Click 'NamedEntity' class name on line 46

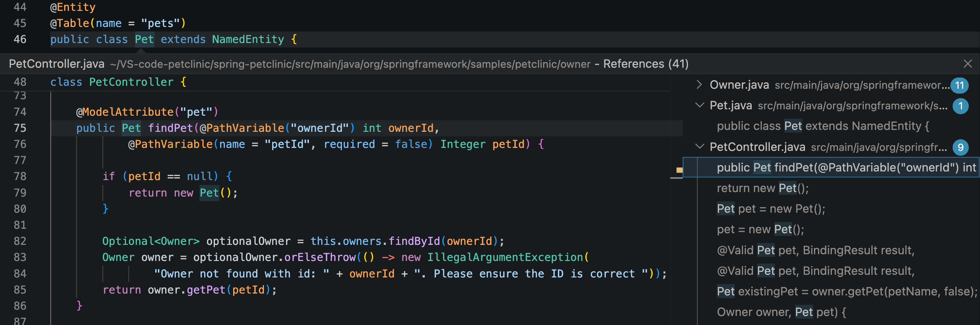coord(248,39)
